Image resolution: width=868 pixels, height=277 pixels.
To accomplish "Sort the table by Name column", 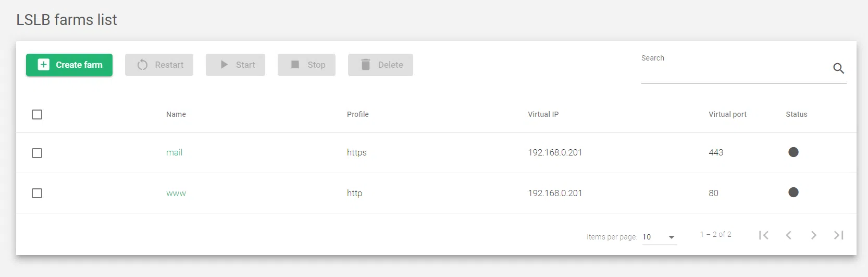I will pos(176,114).
